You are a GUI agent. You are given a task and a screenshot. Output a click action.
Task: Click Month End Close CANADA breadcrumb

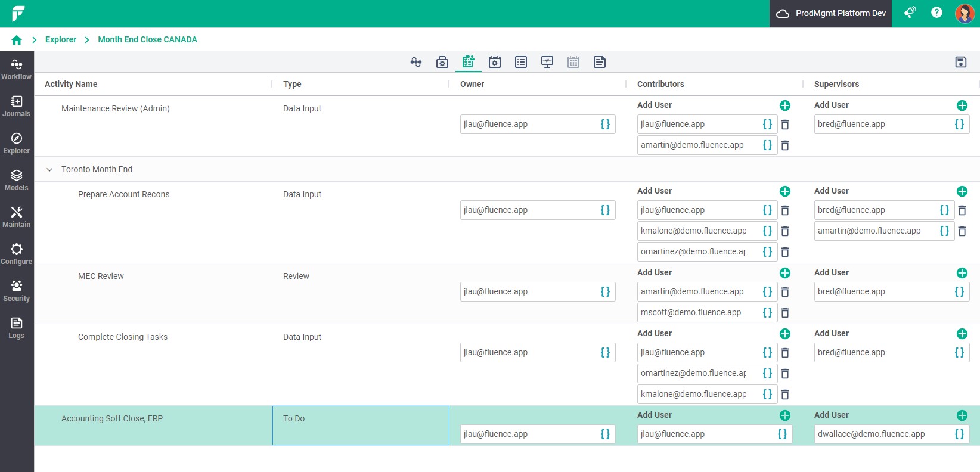[147, 39]
